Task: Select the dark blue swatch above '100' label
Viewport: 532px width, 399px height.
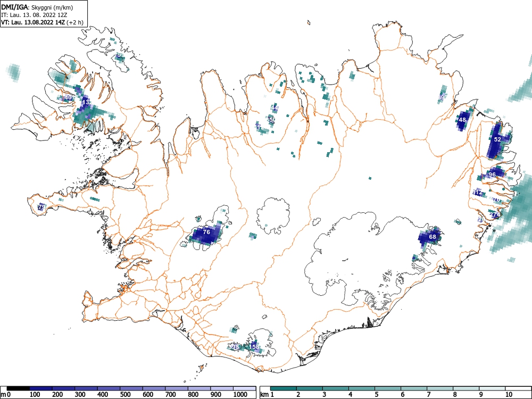Action: pos(41,388)
